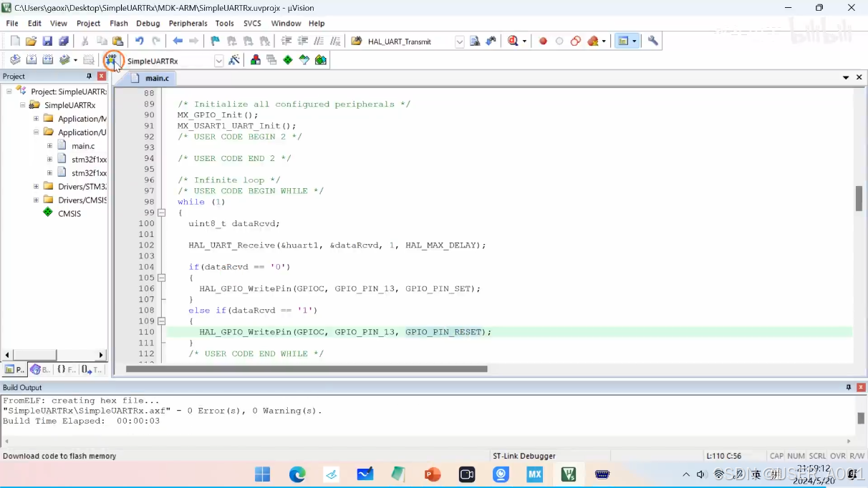Open the Debug menu
868x488 pixels.
148,23
